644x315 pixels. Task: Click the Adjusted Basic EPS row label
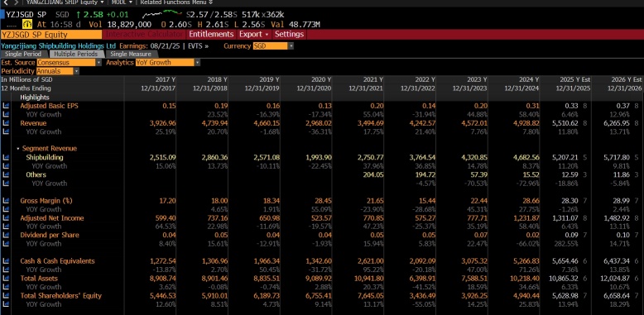tap(50, 106)
